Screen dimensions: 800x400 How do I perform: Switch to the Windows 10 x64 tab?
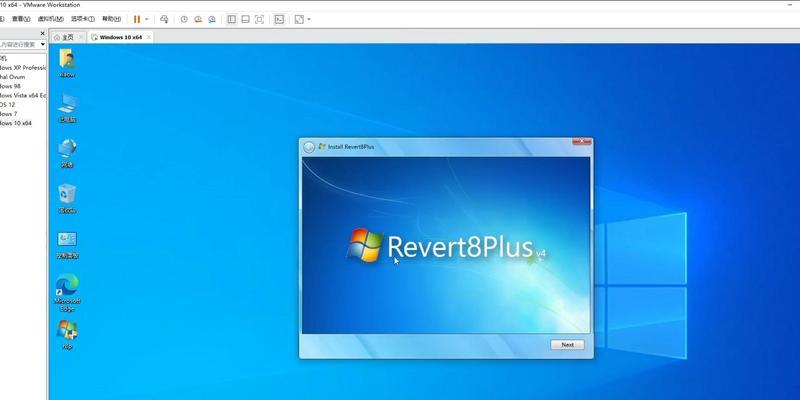120,37
